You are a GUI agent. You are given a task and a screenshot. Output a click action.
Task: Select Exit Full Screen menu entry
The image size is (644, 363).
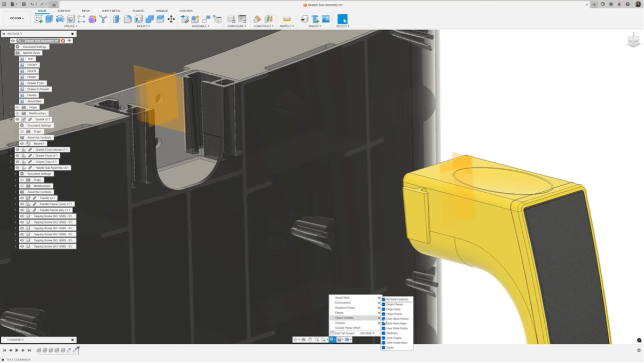point(355,333)
